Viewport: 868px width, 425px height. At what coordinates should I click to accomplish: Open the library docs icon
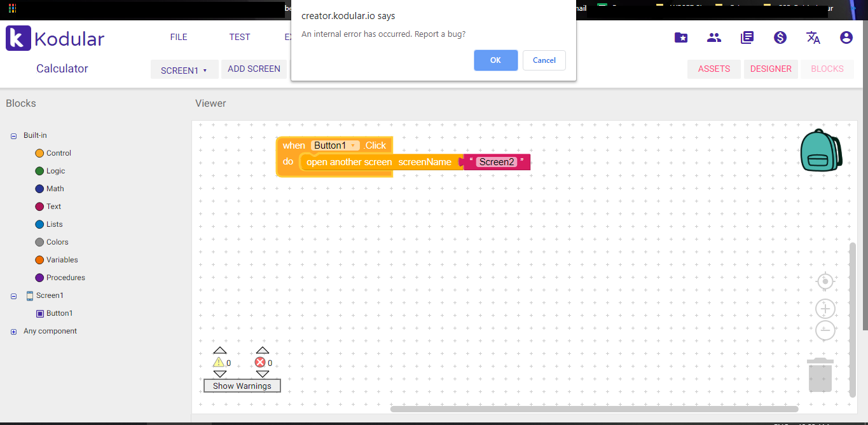(747, 37)
